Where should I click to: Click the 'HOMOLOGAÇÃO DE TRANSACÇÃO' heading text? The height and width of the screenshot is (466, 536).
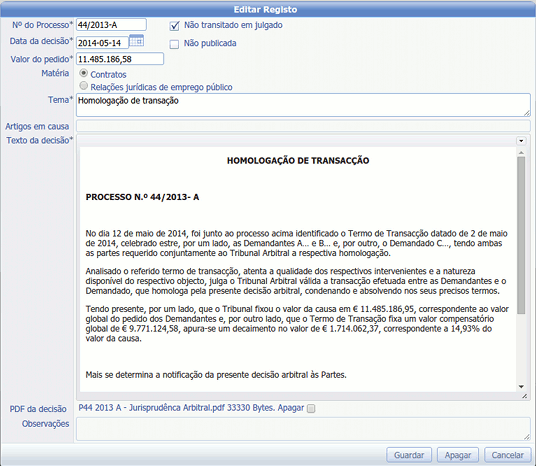pyautogui.click(x=298, y=161)
